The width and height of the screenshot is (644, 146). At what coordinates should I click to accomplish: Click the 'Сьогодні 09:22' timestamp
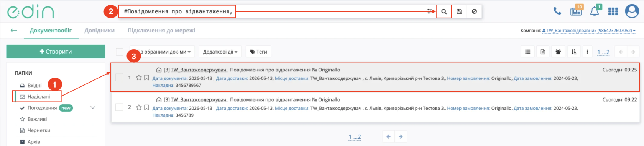pos(619,99)
